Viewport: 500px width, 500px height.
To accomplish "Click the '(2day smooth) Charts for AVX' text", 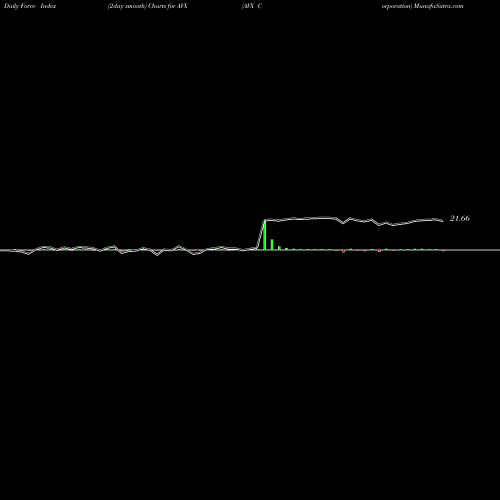I will tap(148, 6).
